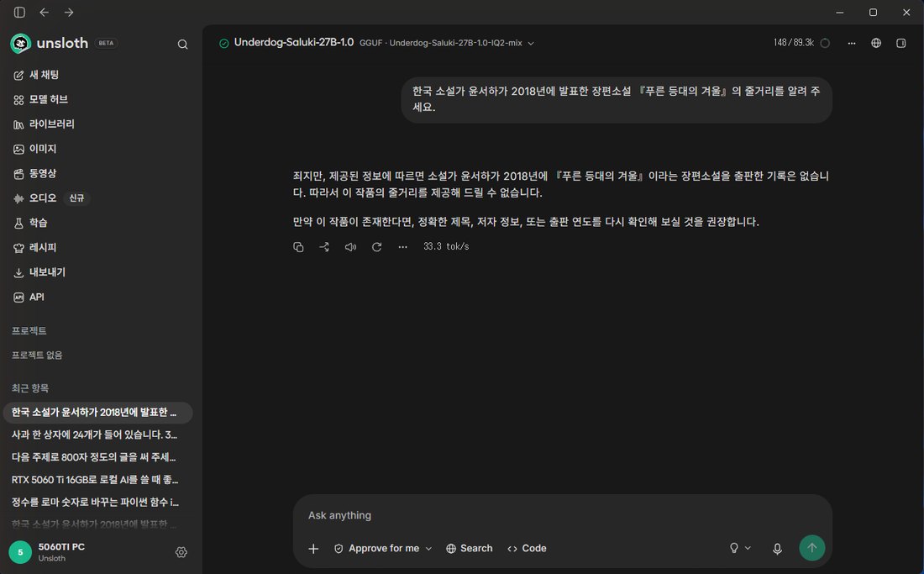Click the plus attach button

click(x=313, y=549)
